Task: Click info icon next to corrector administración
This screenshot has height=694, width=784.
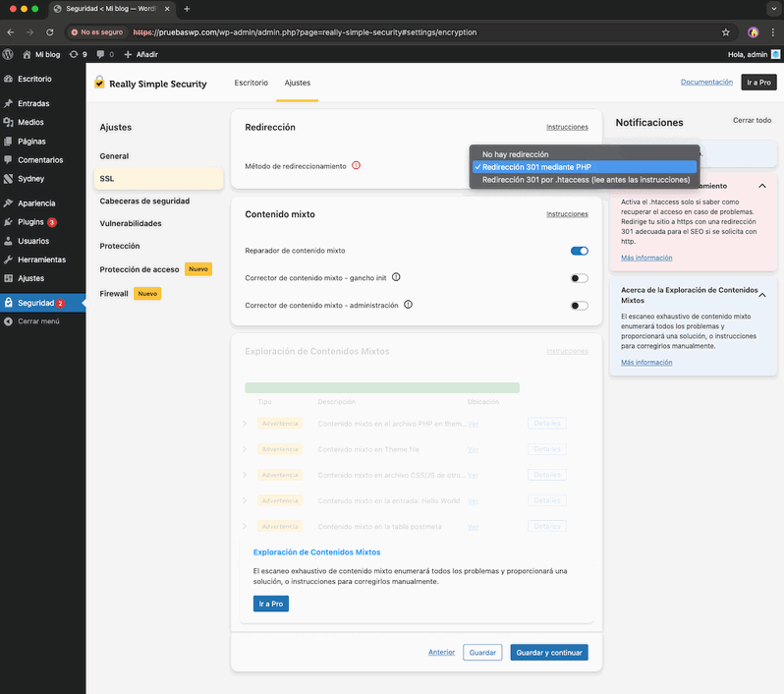Action: 408,305
